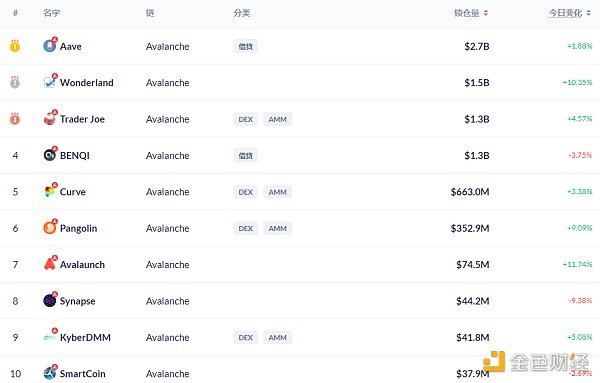Click the 名字 column header
This screenshot has width=600, height=383.
[52, 13]
